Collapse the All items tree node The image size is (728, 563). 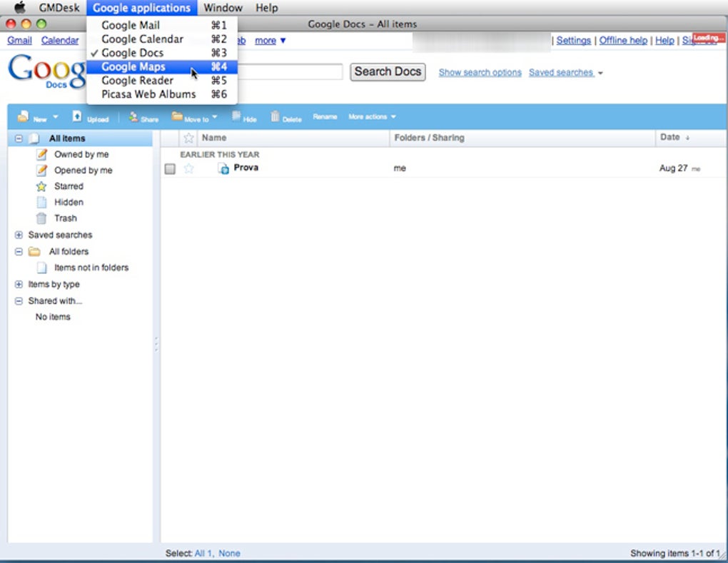[19, 138]
